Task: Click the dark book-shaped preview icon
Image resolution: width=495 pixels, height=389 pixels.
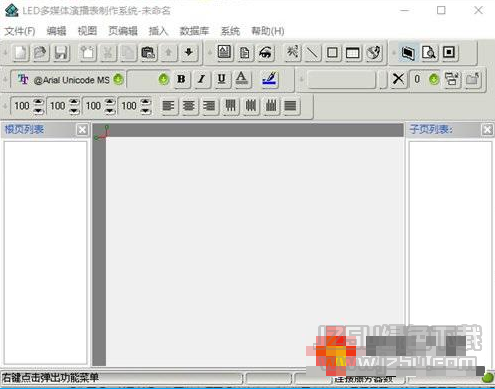Action: point(408,53)
